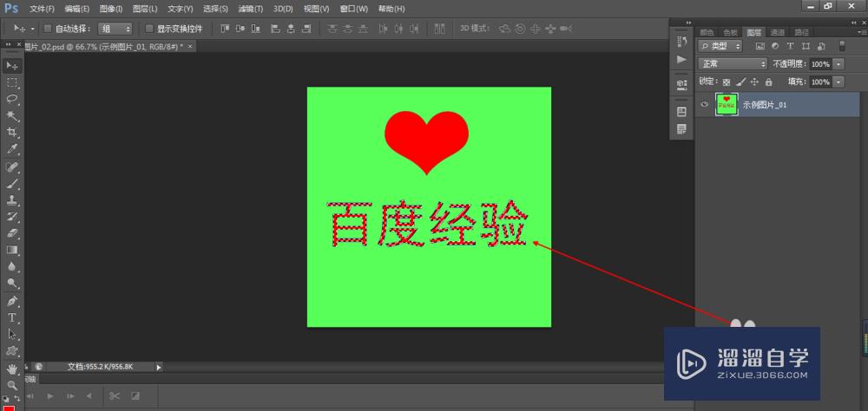Viewport: 868px width, 411px height.
Task: Filter layers by adjustment layer icon
Action: pos(775,47)
